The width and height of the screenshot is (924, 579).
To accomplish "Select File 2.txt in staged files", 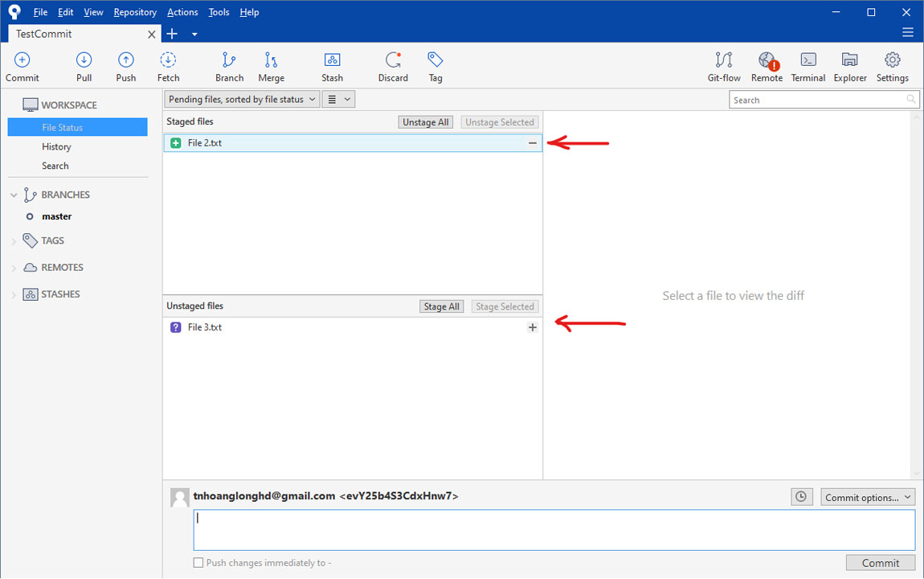I will (353, 143).
